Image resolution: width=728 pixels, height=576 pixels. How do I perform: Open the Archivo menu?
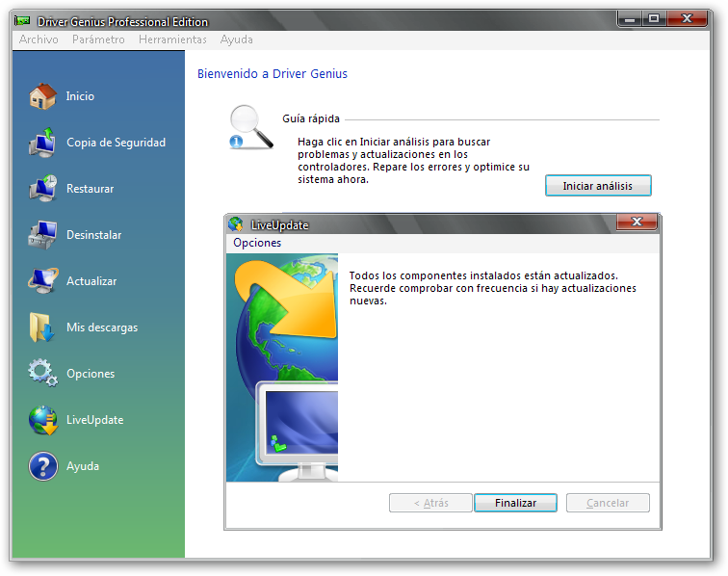[39, 39]
